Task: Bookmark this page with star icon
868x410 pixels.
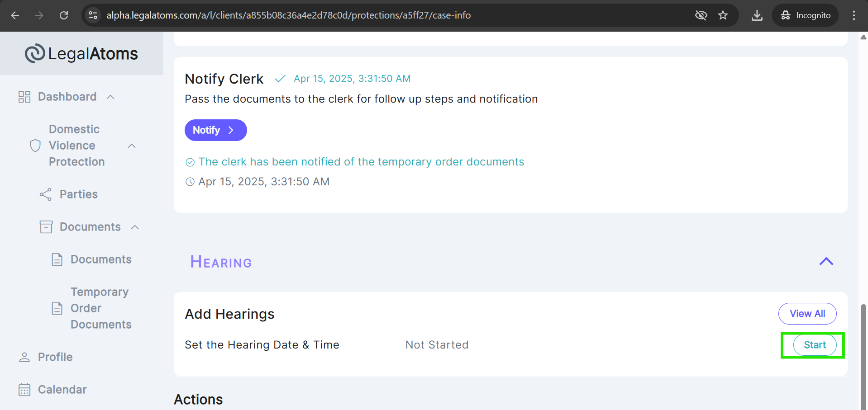Action: [723, 15]
